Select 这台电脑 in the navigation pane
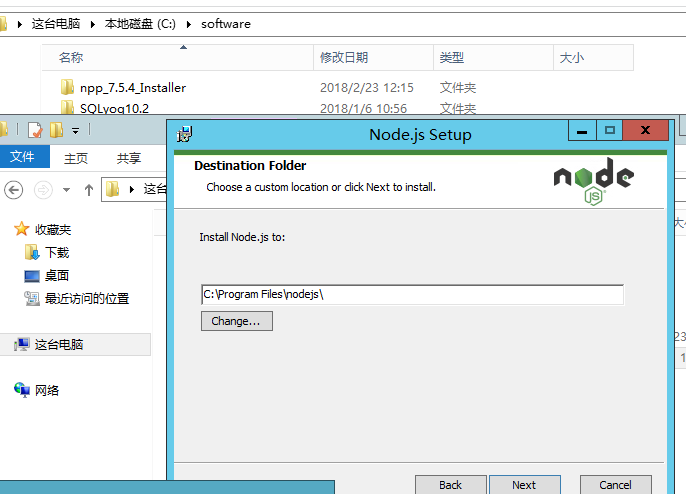This screenshot has width=686, height=494. 59,345
